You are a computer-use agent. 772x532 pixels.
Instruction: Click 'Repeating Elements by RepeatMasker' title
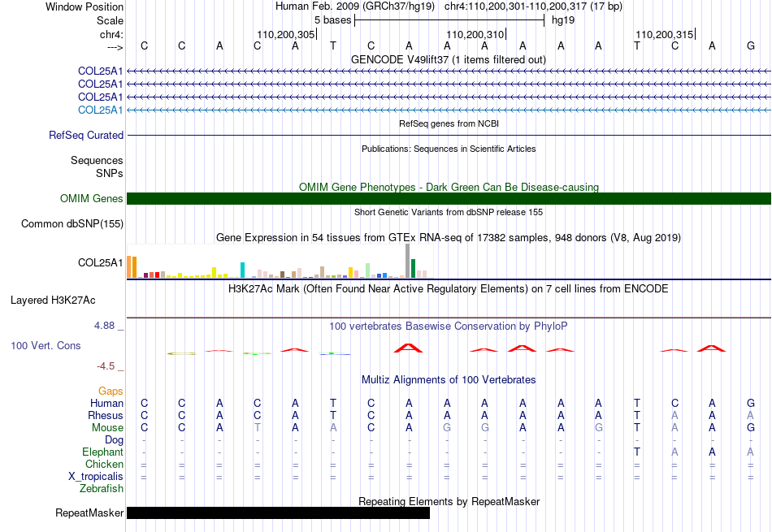pyautogui.click(x=449, y=501)
